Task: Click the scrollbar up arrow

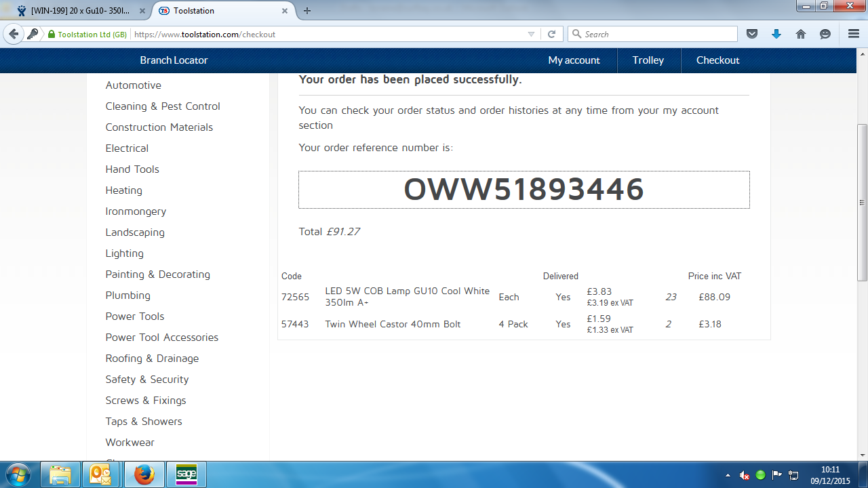Action: (862, 54)
